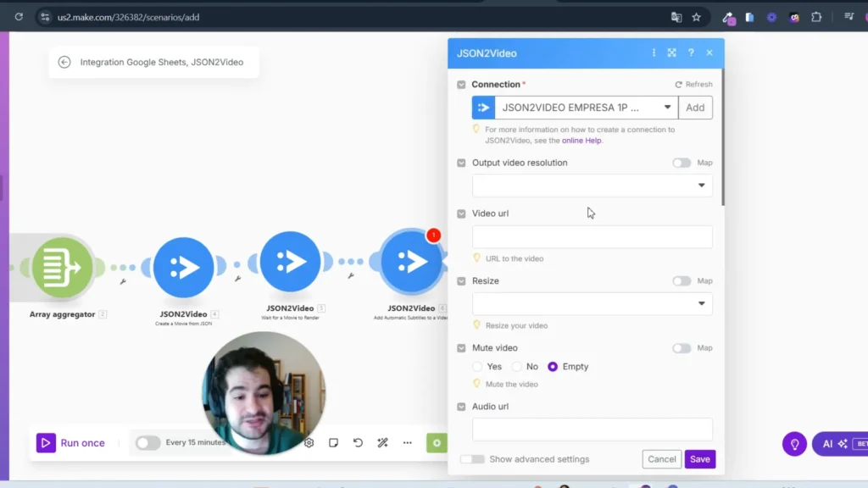
Task: Click Cancel in the JSON2Video panel
Action: tap(661, 459)
